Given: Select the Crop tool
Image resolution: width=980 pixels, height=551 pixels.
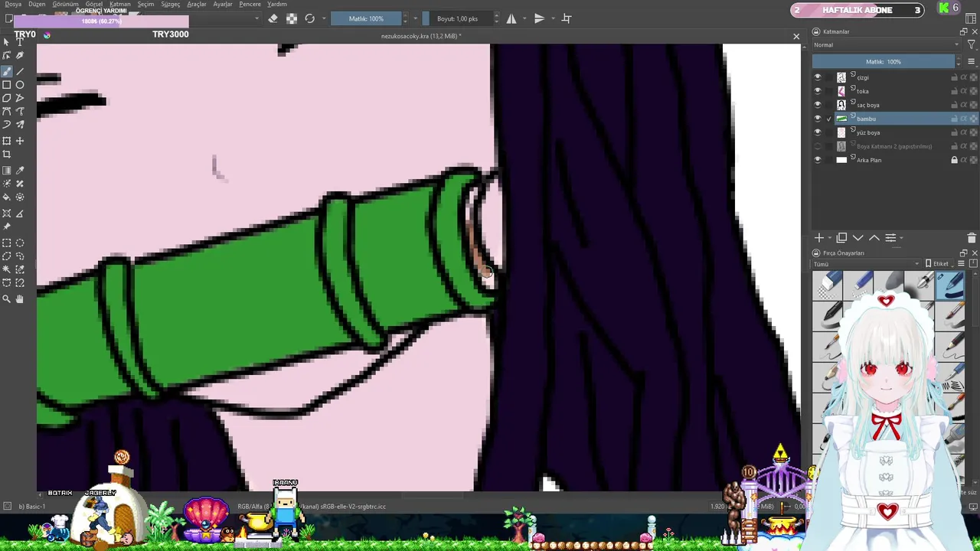Looking at the screenshot, I should pos(7,155).
